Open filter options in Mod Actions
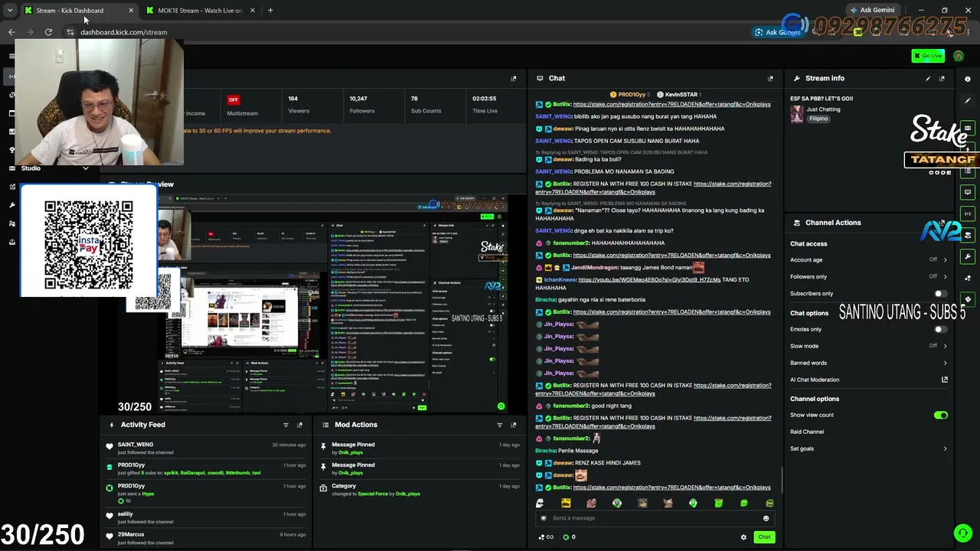Viewport: 980px width, 551px height. [x=499, y=425]
